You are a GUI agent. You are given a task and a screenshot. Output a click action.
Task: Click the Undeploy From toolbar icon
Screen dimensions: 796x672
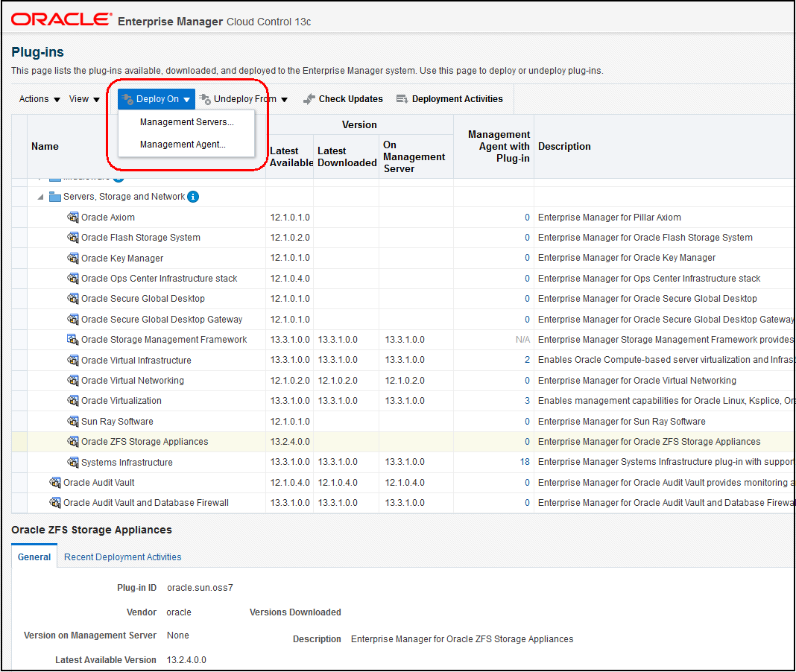[x=205, y=99]
